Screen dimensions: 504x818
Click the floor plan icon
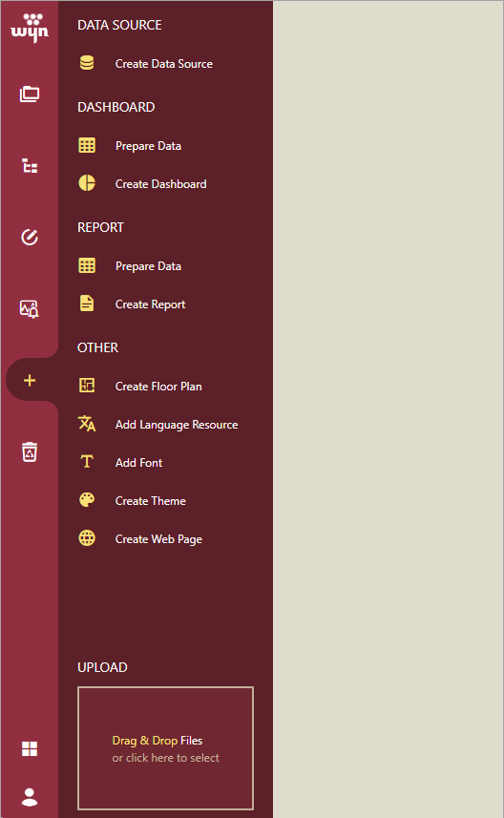point(87,386)
